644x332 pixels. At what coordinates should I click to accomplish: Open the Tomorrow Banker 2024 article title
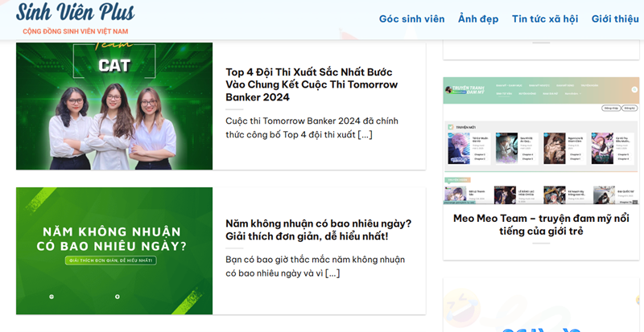pos(312,84)
